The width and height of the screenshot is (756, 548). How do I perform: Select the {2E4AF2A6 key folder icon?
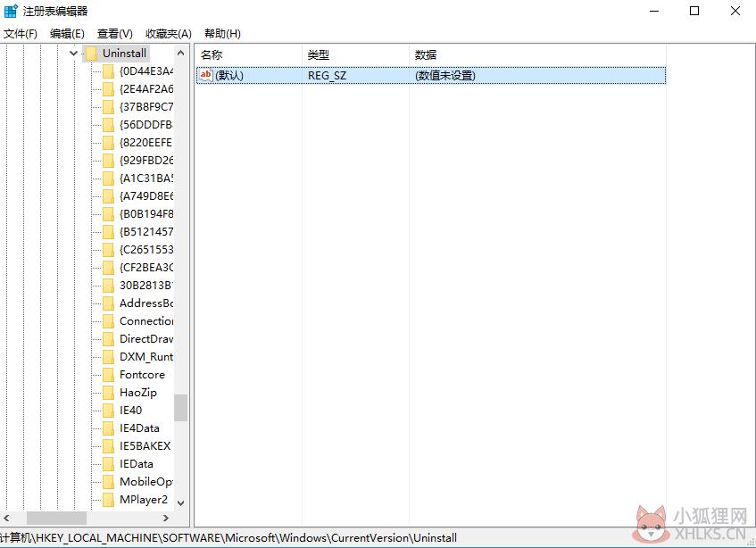coord(109,89)
